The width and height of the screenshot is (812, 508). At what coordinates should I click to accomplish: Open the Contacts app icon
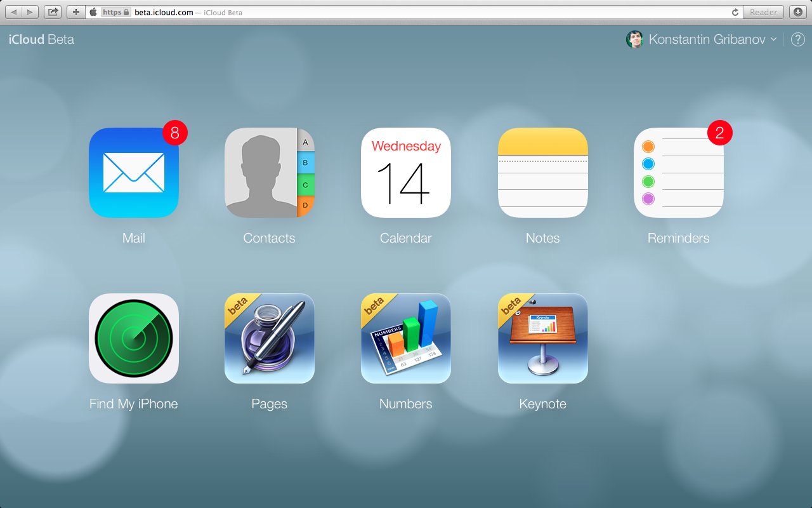click(270, 173)
